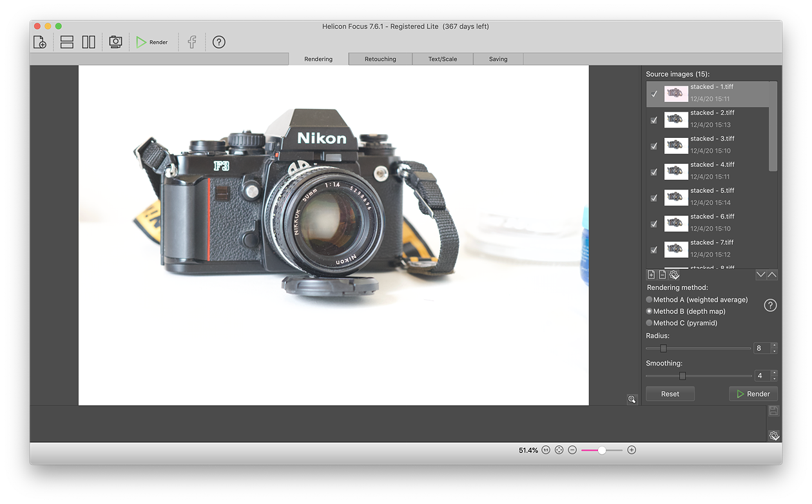Viewport: 812px width, 504px height.
Task: Increase Smoothing with the up stepper arrow
Action: 774,373
